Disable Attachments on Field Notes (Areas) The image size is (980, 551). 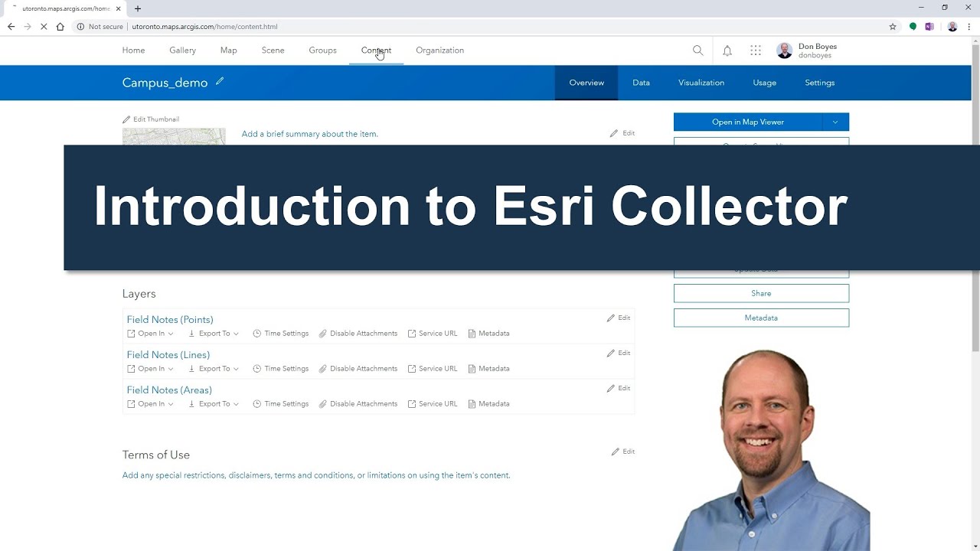click(358, 404)
